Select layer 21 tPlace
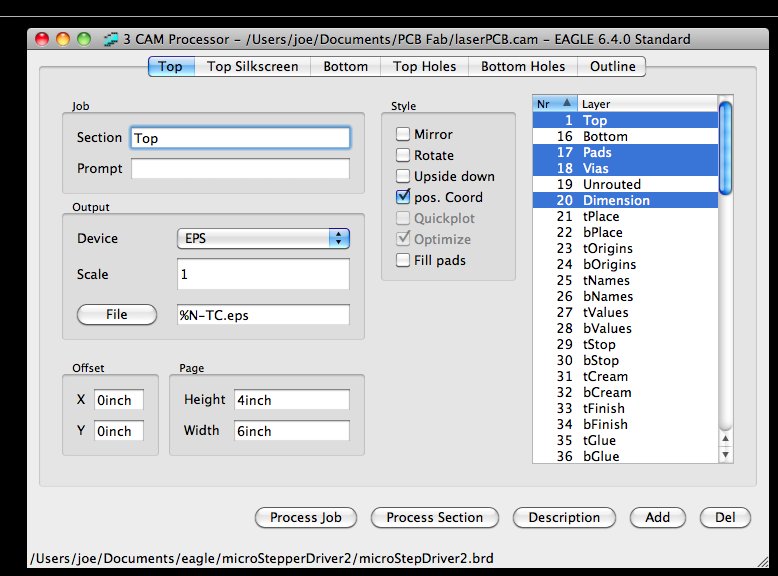Image resolution: width=778 pixels, height=576 pixels. (x=625, y=216)
